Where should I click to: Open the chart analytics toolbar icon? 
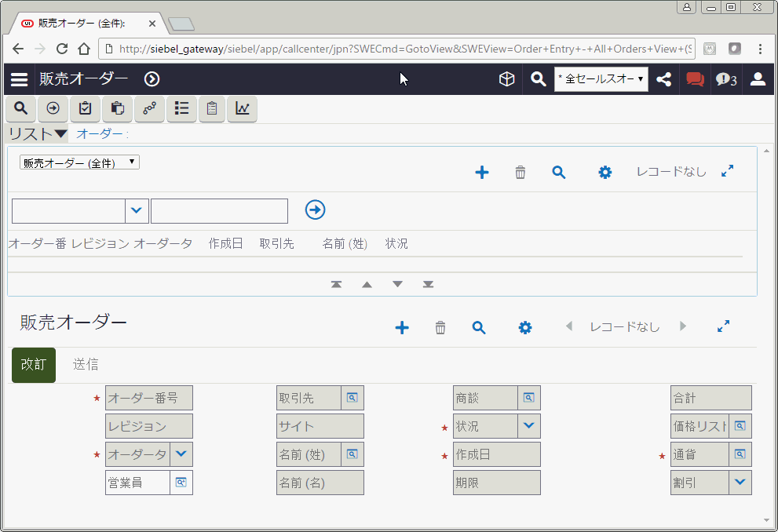[242, 109]
